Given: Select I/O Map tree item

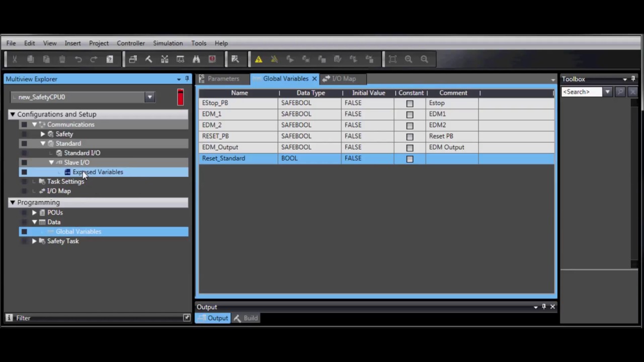Looking at the screenshot, I should (59, 191).
